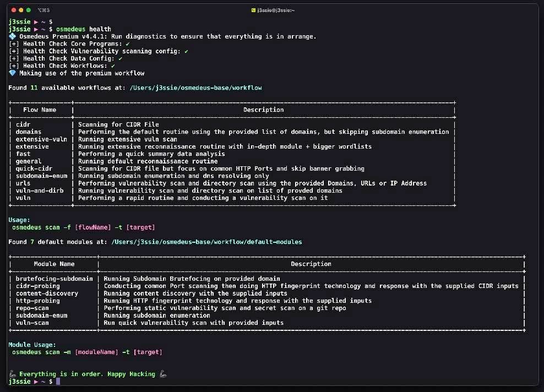Click the flexed arm emoji after 'Happy Hacking'
This screenshot has width=544, height=392.
coord(163,374)
